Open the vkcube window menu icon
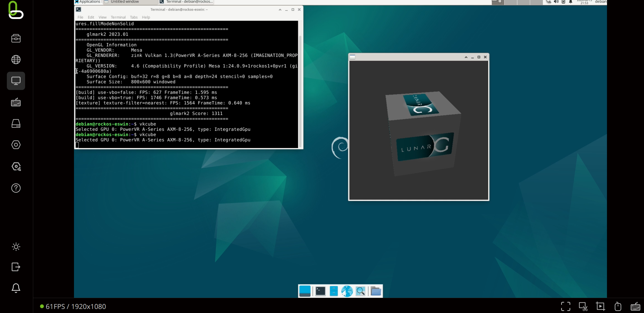 coord(352,57)
